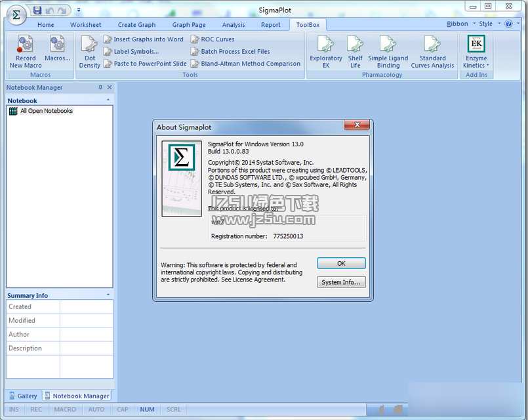Collapse the Notebook section

108,100
